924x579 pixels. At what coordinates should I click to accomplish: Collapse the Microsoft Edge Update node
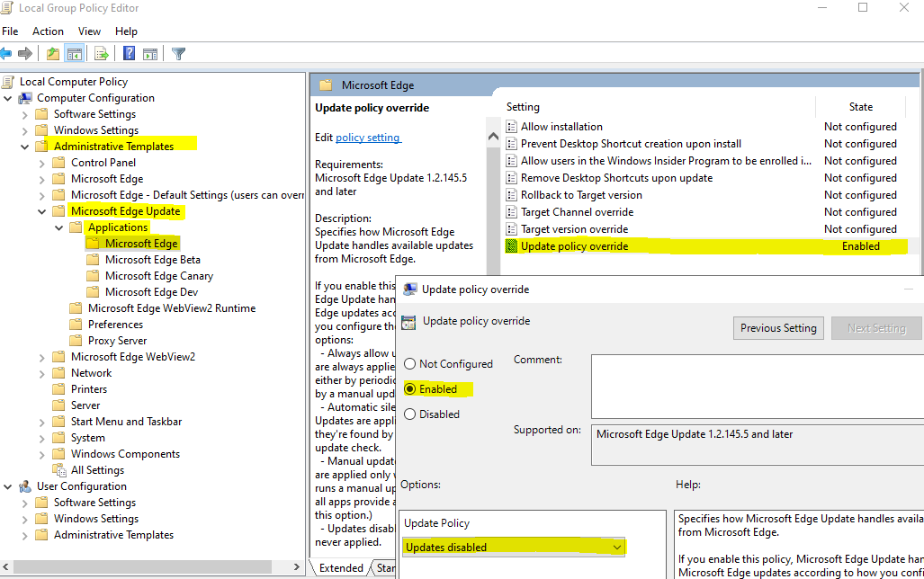(42, 211)
